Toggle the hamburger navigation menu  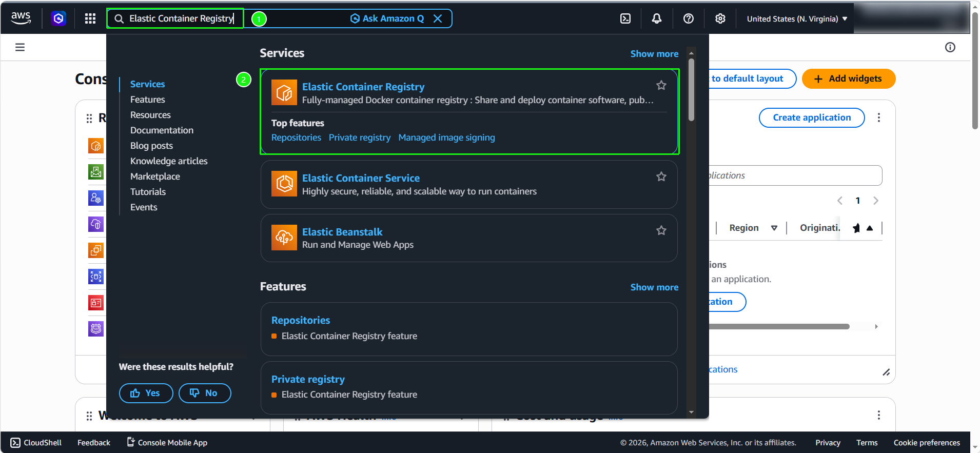tap(20, 47)
